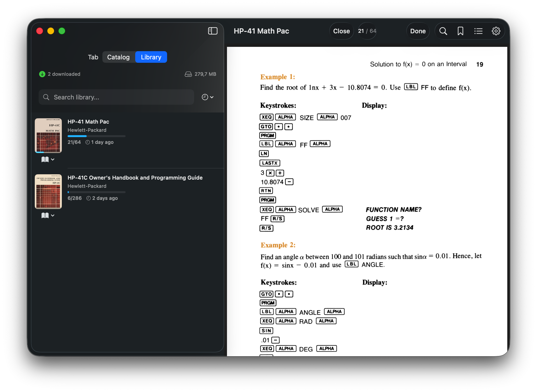Viewport: 537px width, 392px height.
Task: Open reader settings gear
Action: click(x=496, y=31)
